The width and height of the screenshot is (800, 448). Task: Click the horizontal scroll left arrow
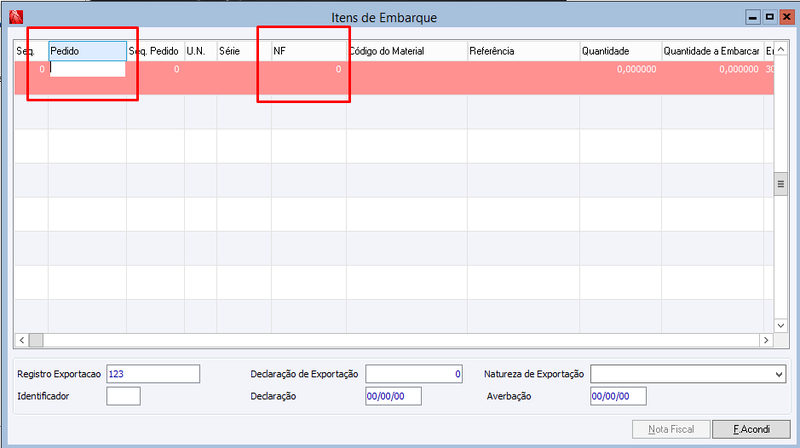(x=22, y=340)
